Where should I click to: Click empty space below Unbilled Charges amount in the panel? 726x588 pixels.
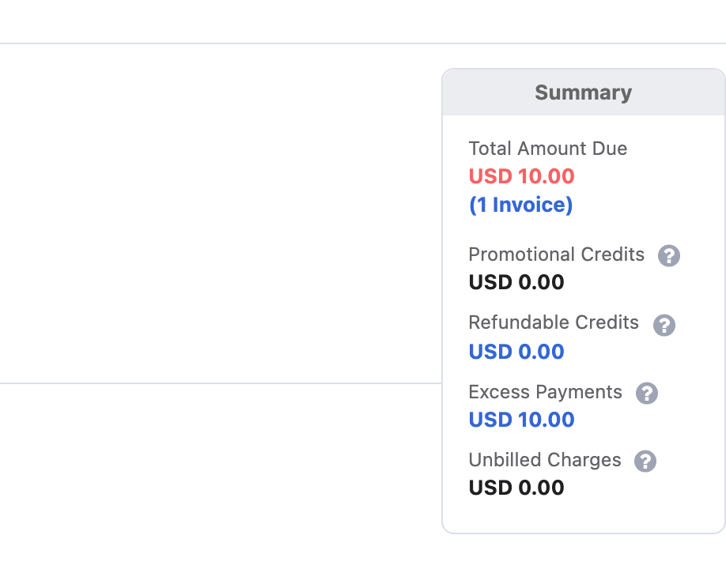(x=583, y=515)
